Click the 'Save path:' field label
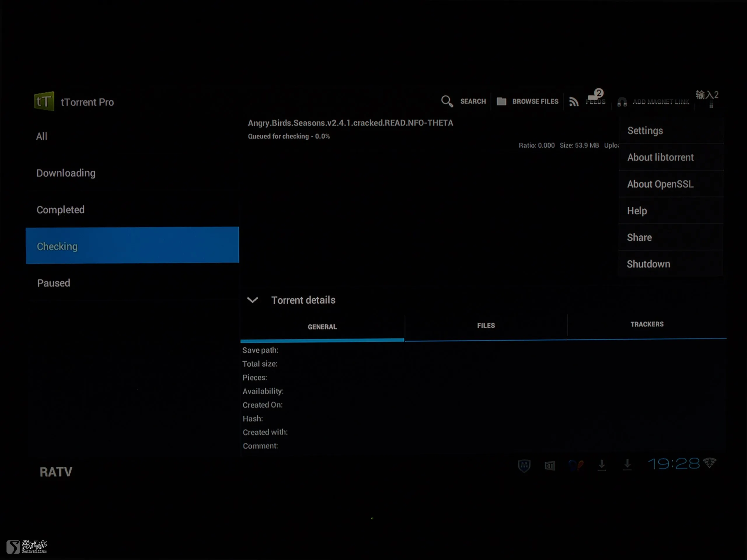This screenshot has width=747, height=560. click(260, 350)
